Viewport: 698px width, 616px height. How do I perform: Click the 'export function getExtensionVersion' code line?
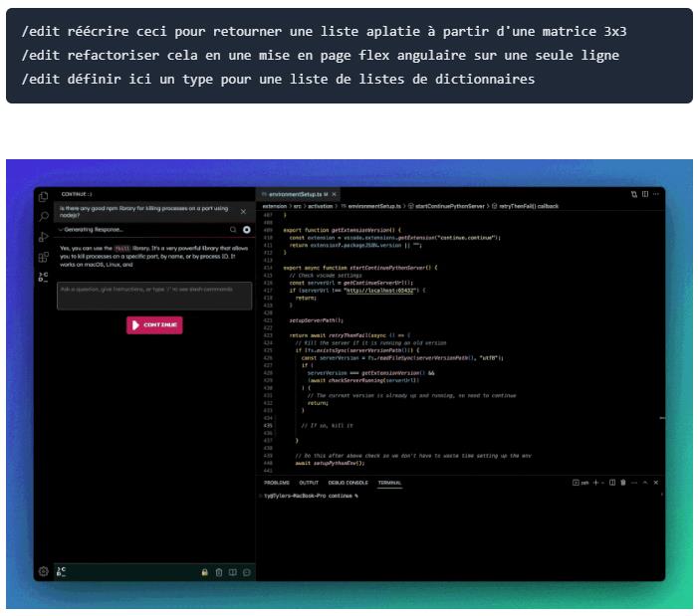click(342, 231)
